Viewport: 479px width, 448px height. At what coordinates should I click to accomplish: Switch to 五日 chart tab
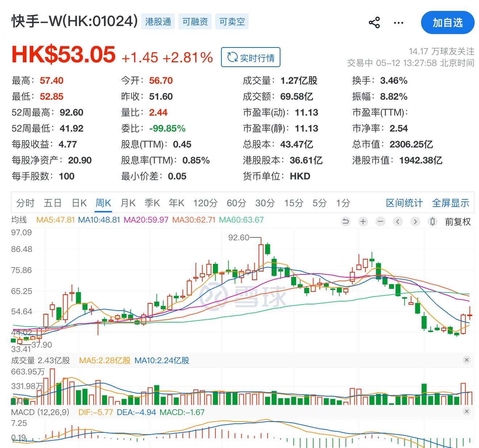click(53, 203)
